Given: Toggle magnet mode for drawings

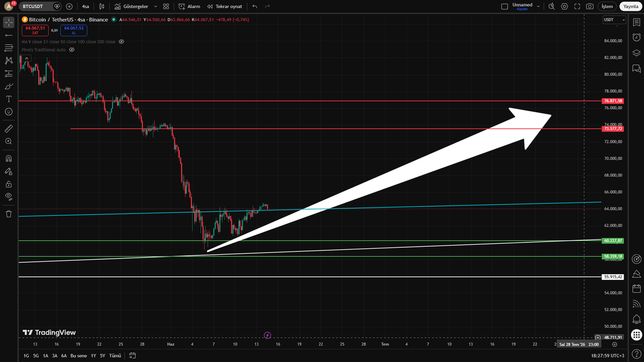Looking at the screenshot, I should point(9,159).
